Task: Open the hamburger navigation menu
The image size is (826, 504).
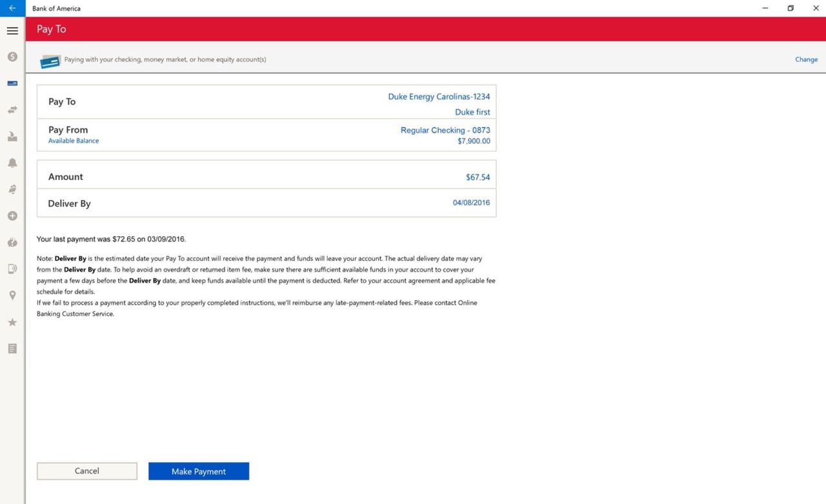Action: (x=12, y=30)
